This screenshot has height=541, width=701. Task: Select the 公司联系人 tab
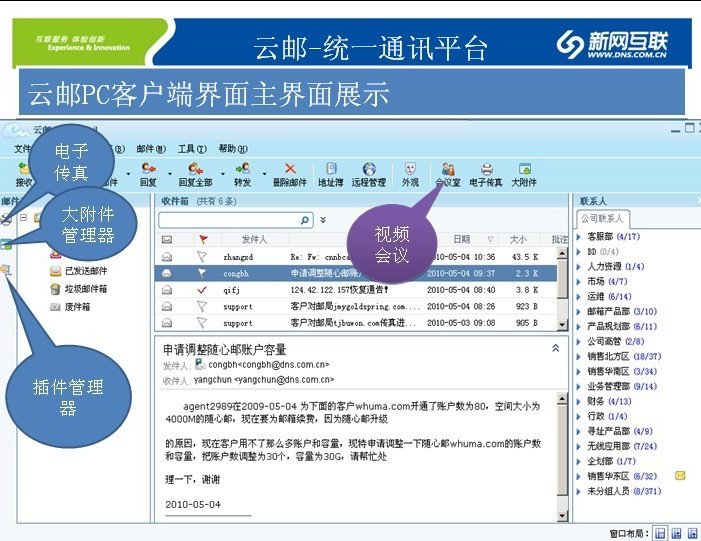[602, 218]
